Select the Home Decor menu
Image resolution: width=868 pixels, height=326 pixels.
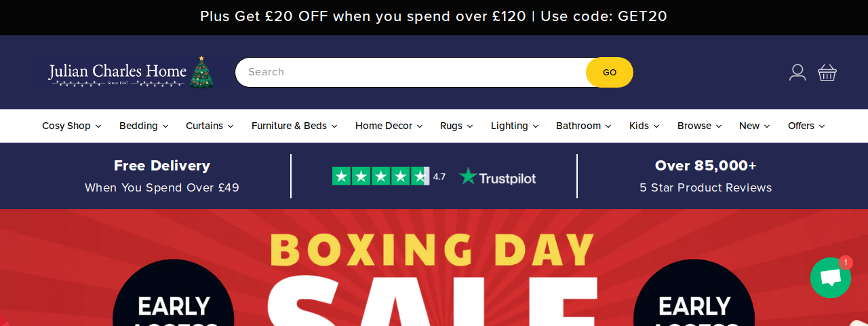click(389, 126)
